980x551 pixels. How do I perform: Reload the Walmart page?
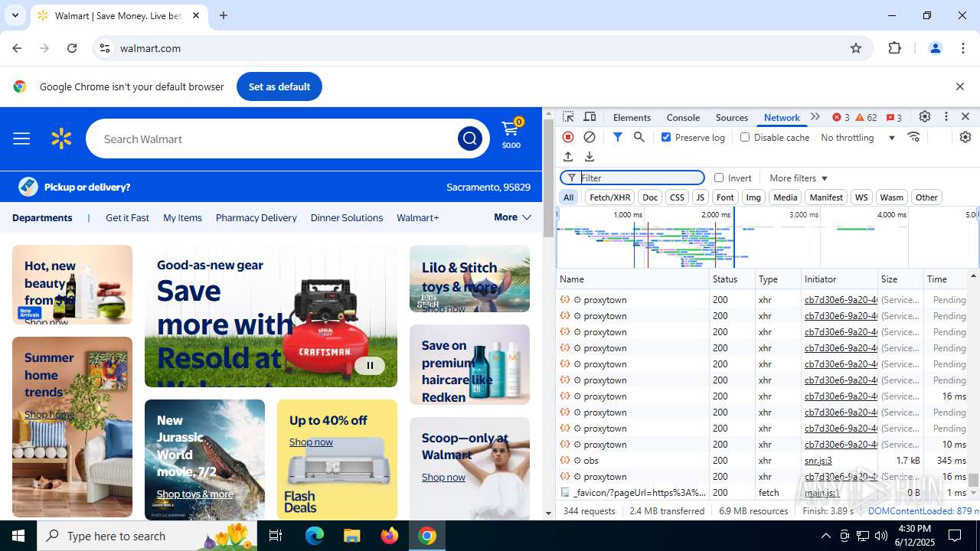click(x=72, y=48)
